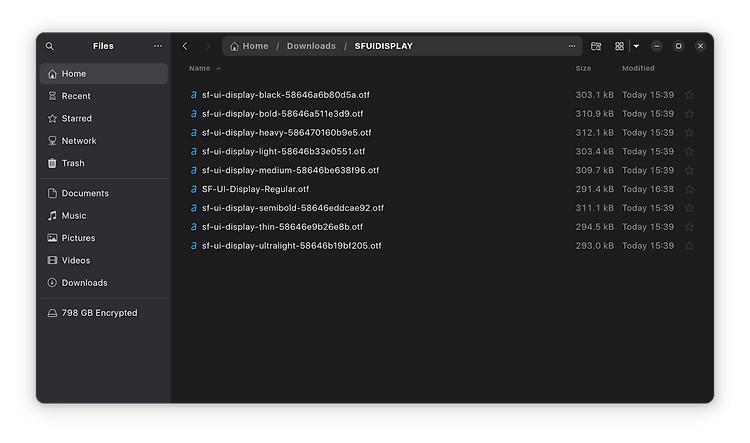Open Network in the sidebar
Screen dimensions: 750x443
click(104, 141)
